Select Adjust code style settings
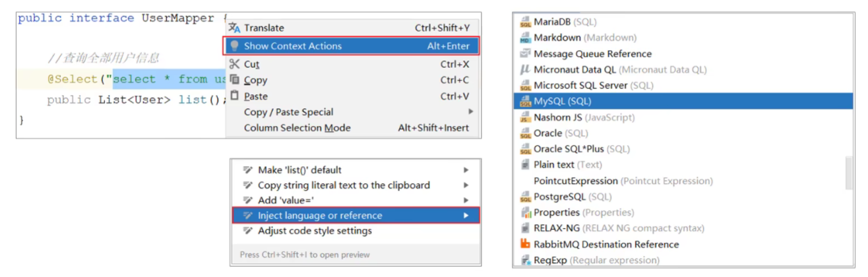 point(315,231)
